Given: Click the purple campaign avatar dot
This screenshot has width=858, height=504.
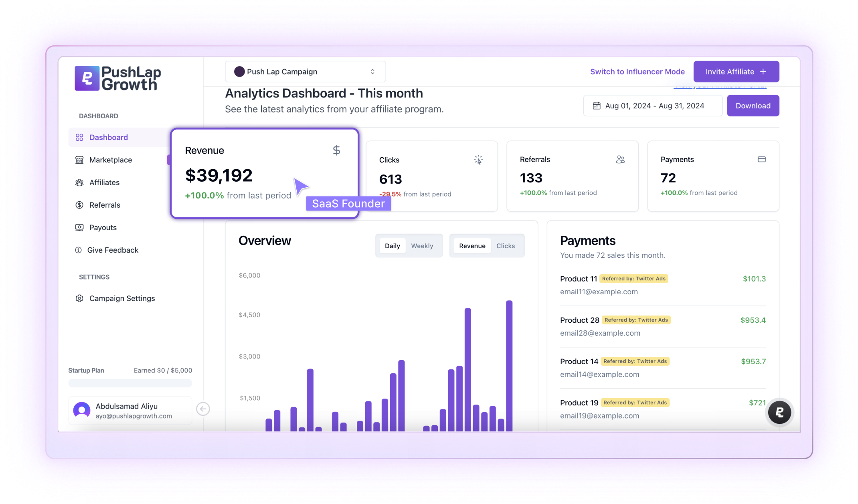Looking at the screenshot, I should [x=239, y=71].
